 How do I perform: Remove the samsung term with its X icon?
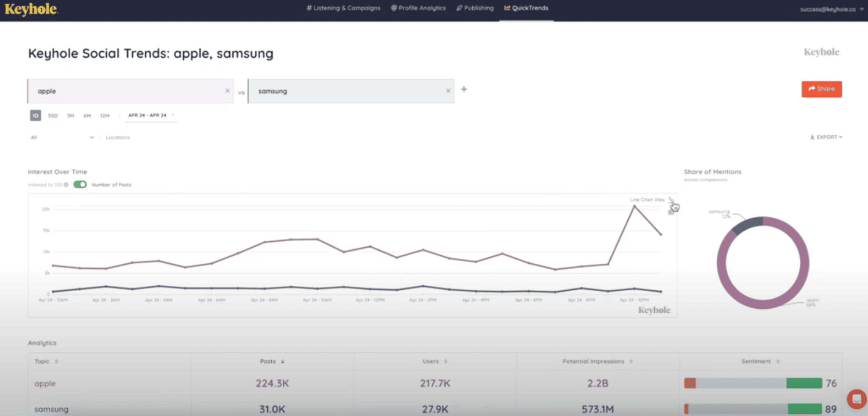(x=448, y=91)
